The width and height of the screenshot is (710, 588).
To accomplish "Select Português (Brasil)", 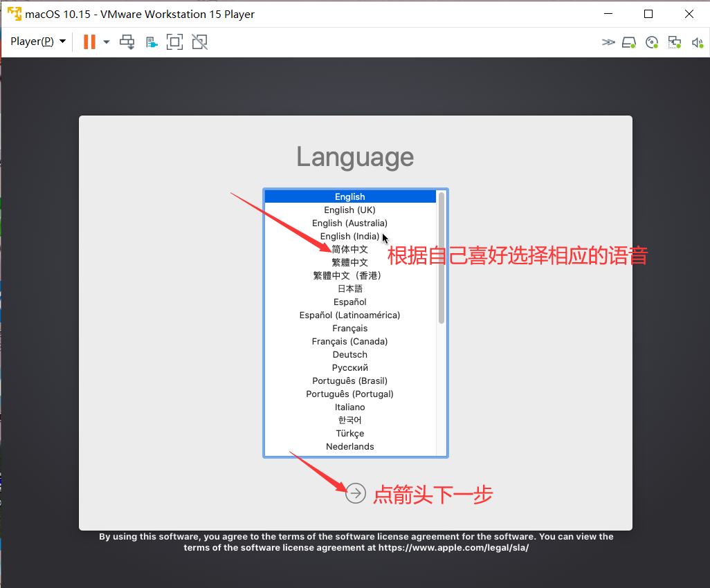I will 350,380.
